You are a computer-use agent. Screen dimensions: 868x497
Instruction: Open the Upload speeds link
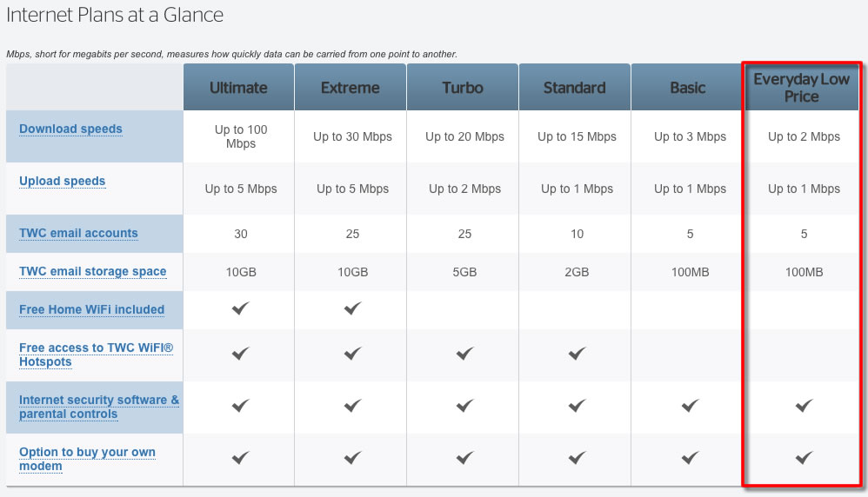coord(62,182)
